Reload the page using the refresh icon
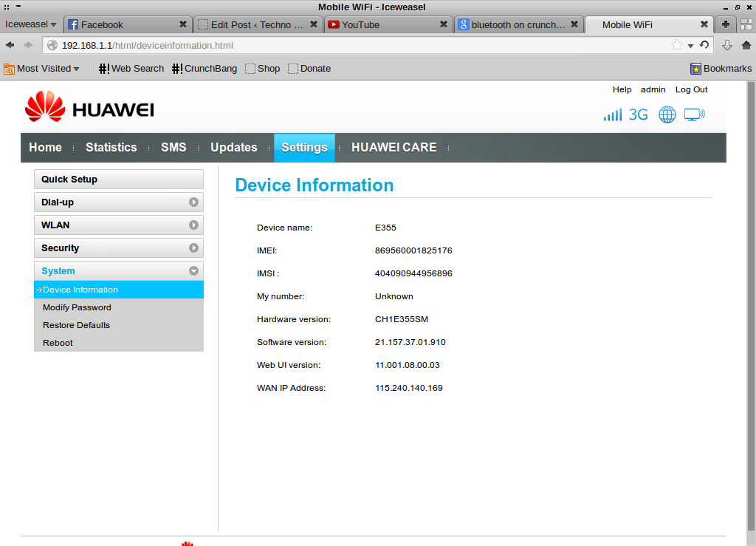Screen dimensions: 756x546 (x=704, y=45)
